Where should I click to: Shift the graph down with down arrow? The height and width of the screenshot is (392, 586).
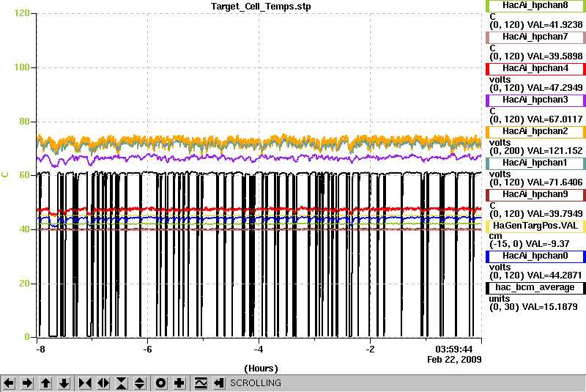pos(64,383)
